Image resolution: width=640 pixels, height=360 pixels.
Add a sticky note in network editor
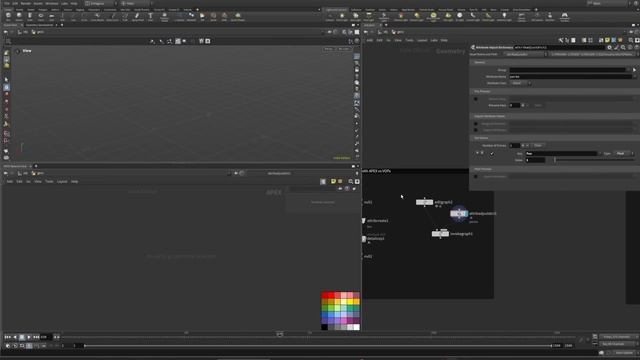(608, 40)
